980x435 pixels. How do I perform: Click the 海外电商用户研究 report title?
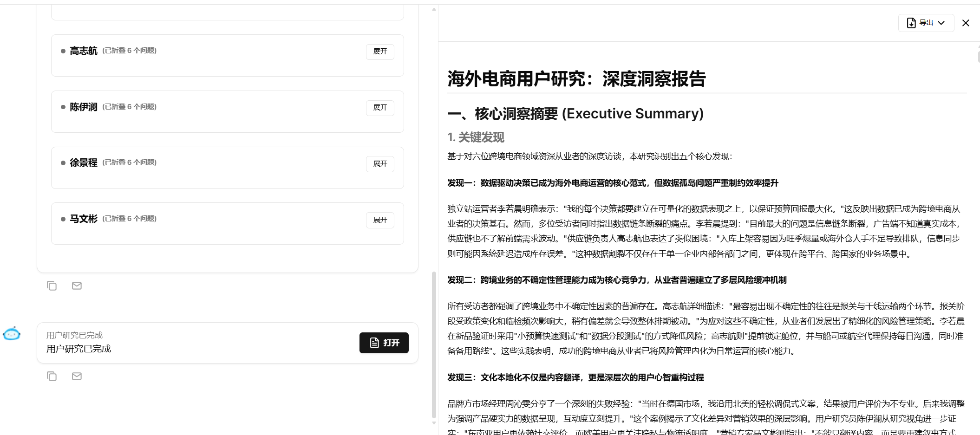tap(576, 79)
